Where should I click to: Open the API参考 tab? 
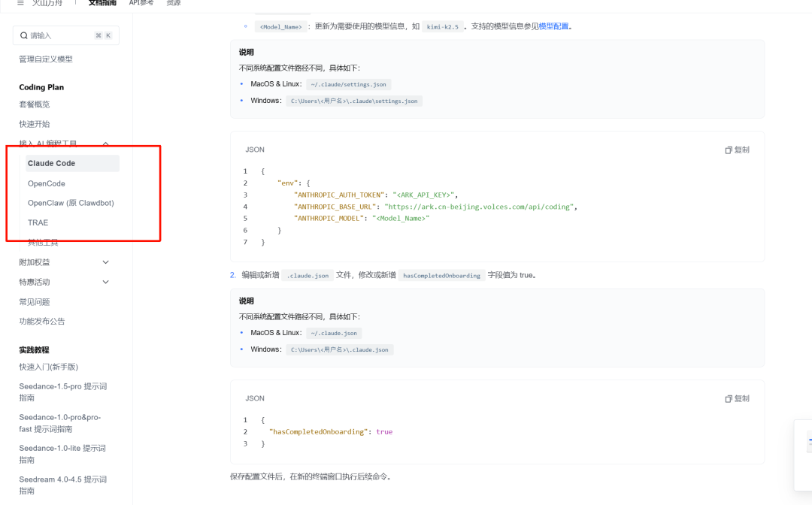point(141,3)
